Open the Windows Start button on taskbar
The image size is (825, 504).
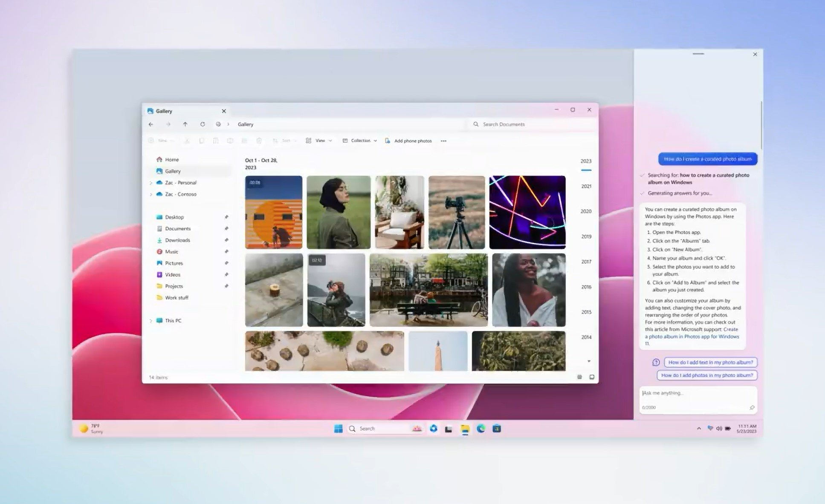[339, 429]
